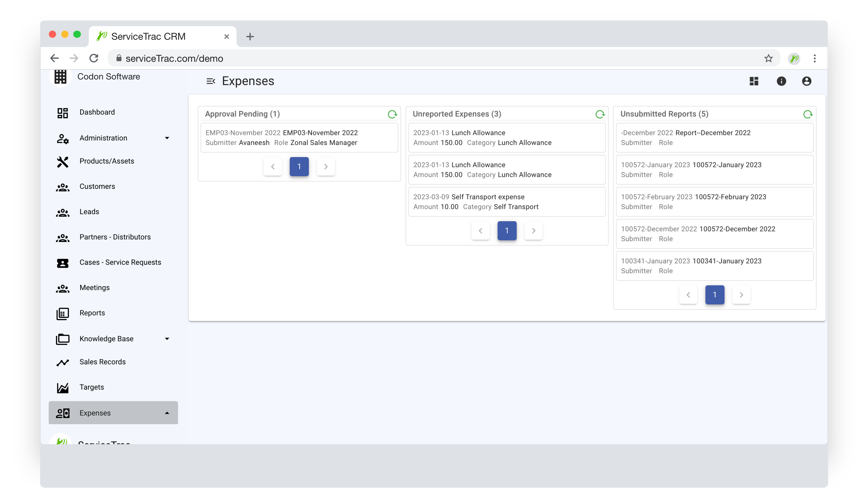868x504 pixels.
Task: Open Partners - Distributors from the menu
Action: pyautogui.click(x=115, y=237)
